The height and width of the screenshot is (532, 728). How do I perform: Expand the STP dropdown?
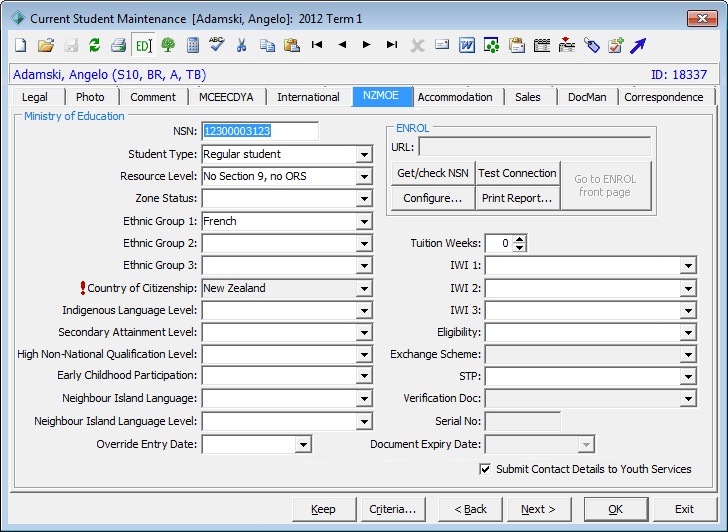pyautogui.click(x=688, y=376)
